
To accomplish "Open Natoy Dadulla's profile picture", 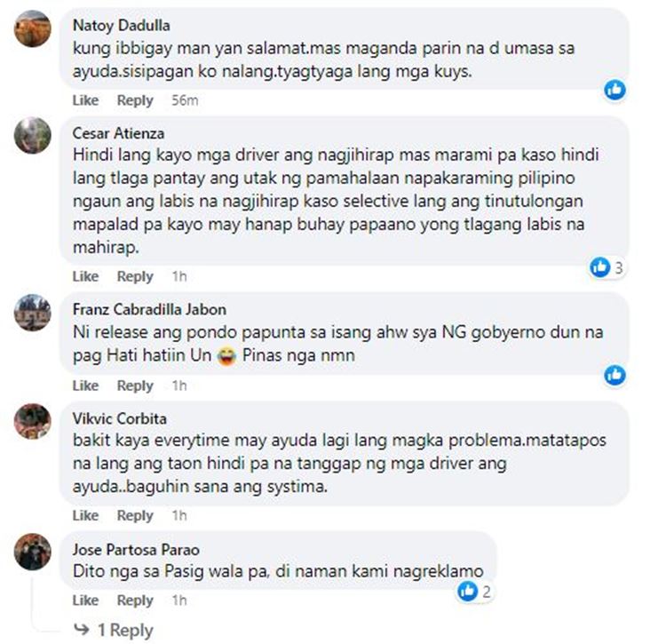I will [32, 28].
